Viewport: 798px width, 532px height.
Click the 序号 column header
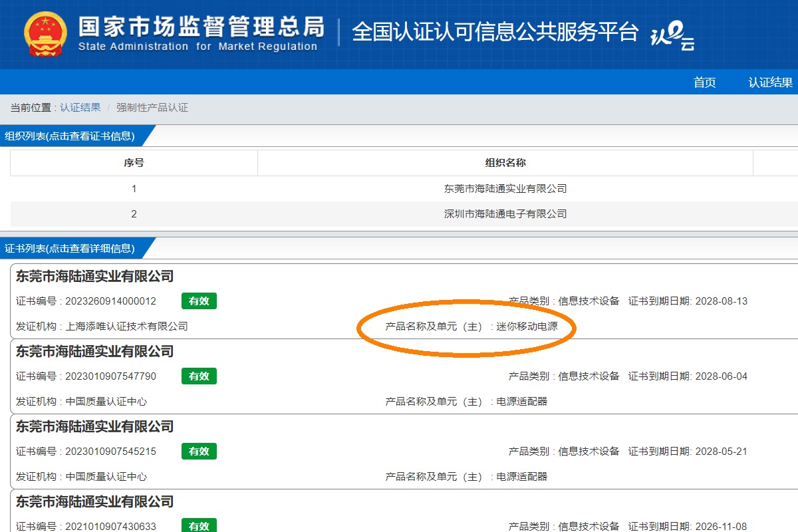[134, 163]
